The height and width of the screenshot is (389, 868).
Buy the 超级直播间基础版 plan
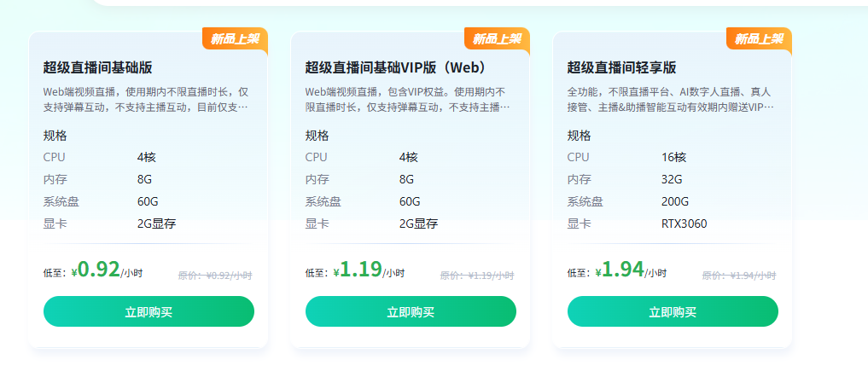pyautogui.click(x=149, y=311)
